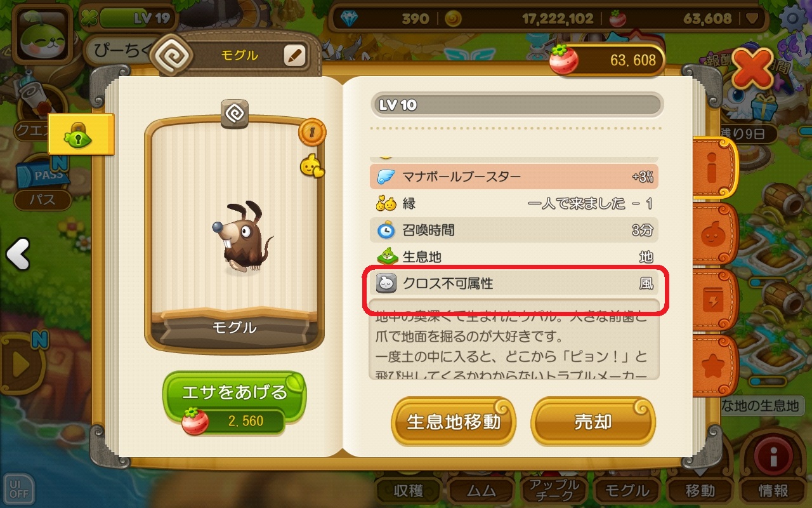Screen dimensions: 812x508
Task: Click the 情報 info button
Action: [x=773, y=490]
